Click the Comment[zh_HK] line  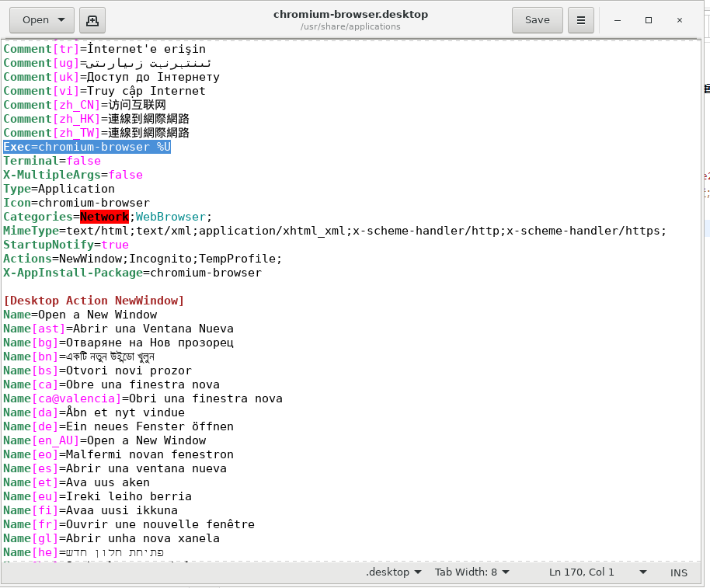pos(96,119)
